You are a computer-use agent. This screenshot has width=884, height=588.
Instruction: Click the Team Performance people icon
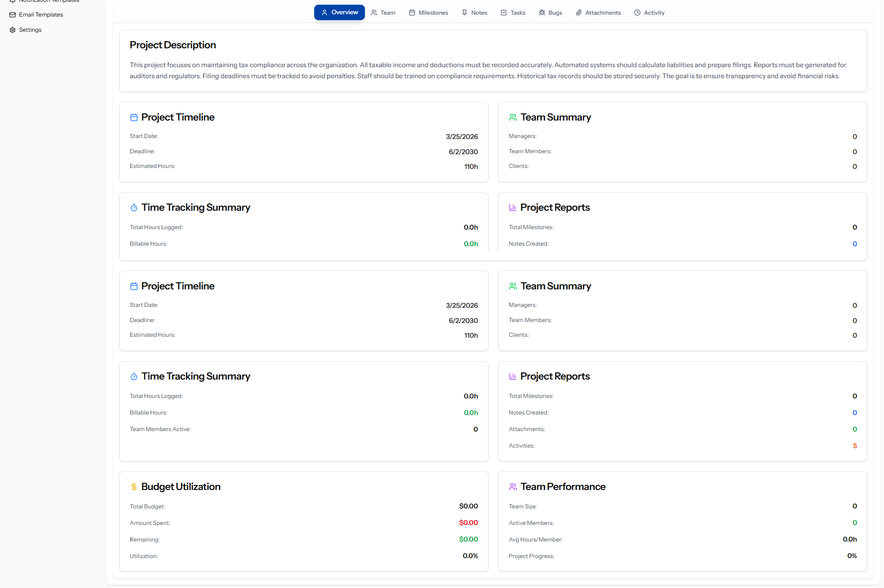pos(513,487)
